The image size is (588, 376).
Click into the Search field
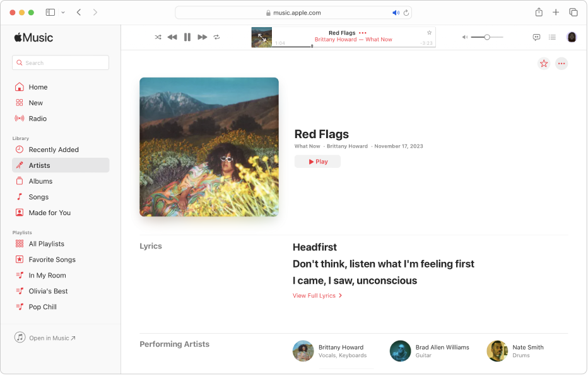[x=61, y=62]
